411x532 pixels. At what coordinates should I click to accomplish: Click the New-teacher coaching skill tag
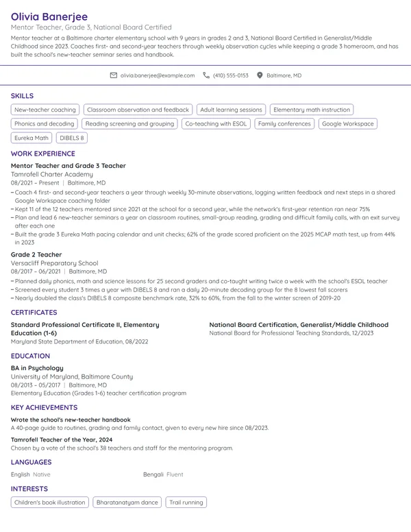click(x=45, y=110)
